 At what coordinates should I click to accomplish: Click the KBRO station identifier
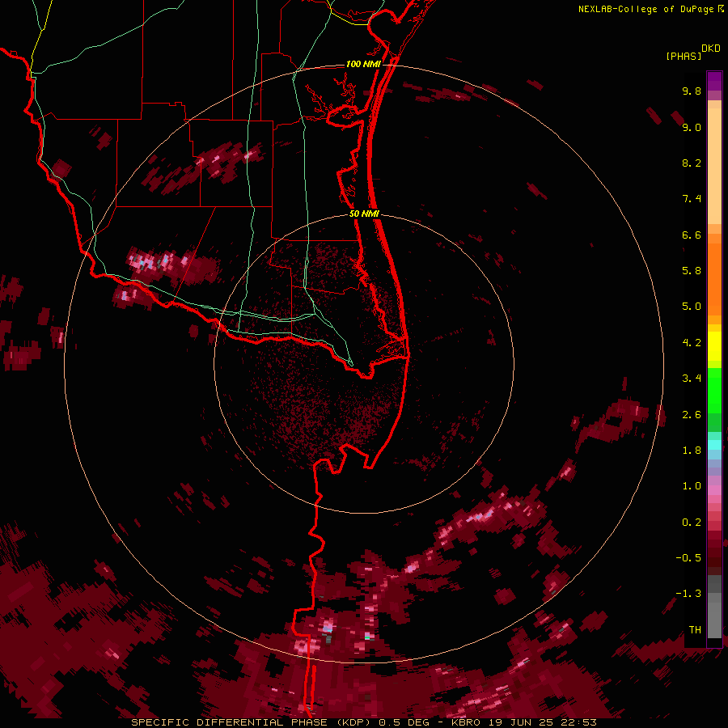click(465, 722)
